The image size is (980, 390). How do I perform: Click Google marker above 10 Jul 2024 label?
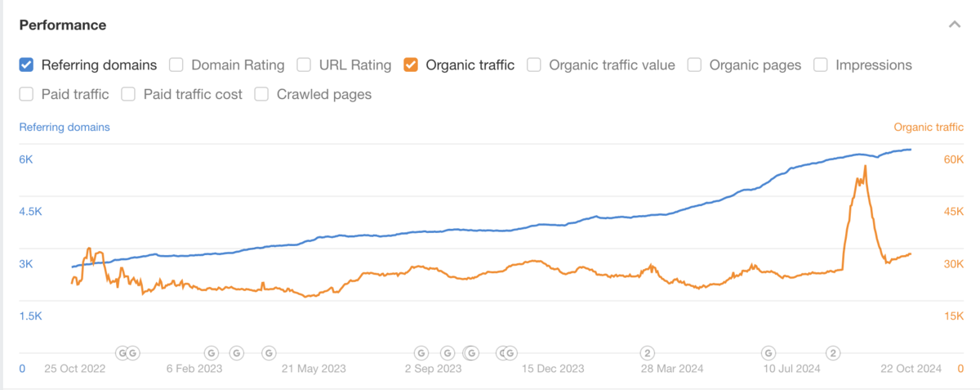tap(768, 353)
